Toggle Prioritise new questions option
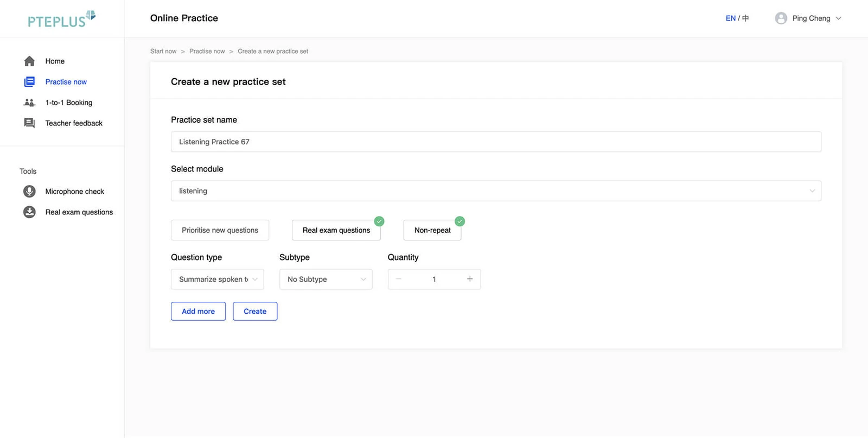This screenshot has width=868, height=438. pos(220,230)
